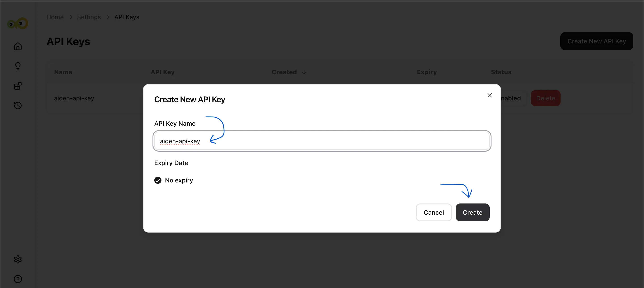Go to Home in the breadcrumb
The width and height of the screenshot is (644, 288).
[x=55, y=17]
